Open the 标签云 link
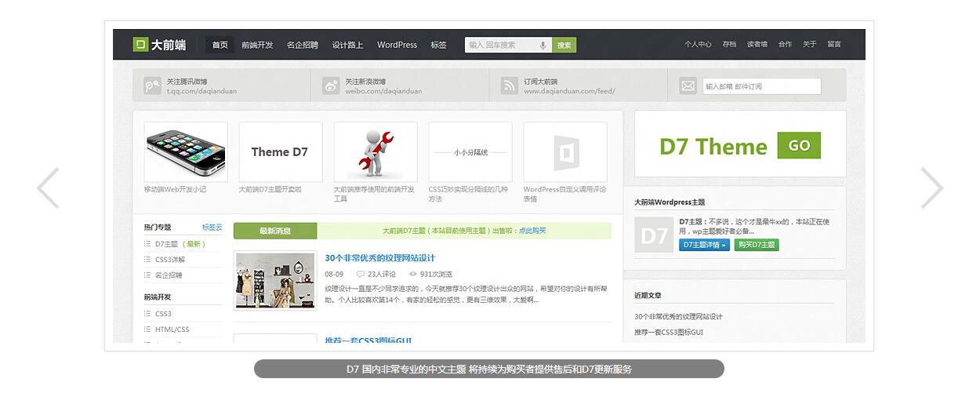This screenshot has height=397, width=980. pos(212,227)
